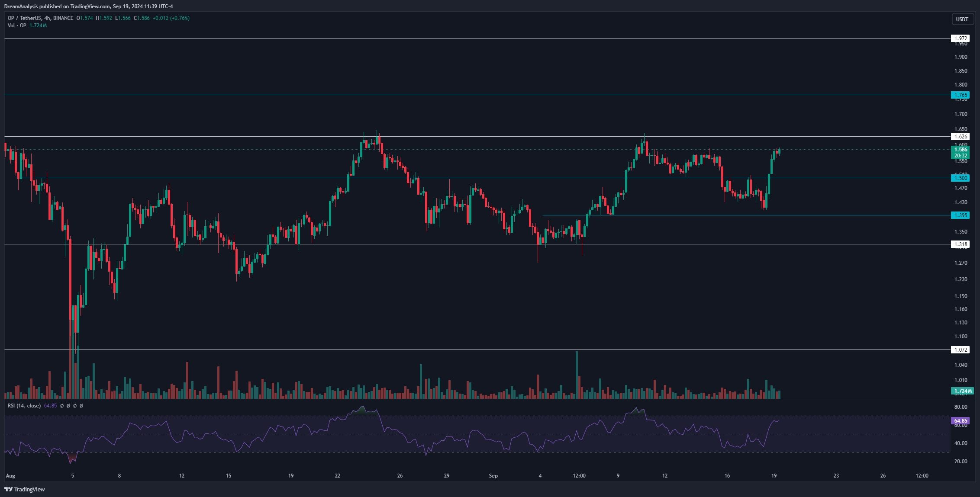This screenshot has width=980, height=497.
Task: Click the TradingView logo at bottom left
Action: [25, 489]
